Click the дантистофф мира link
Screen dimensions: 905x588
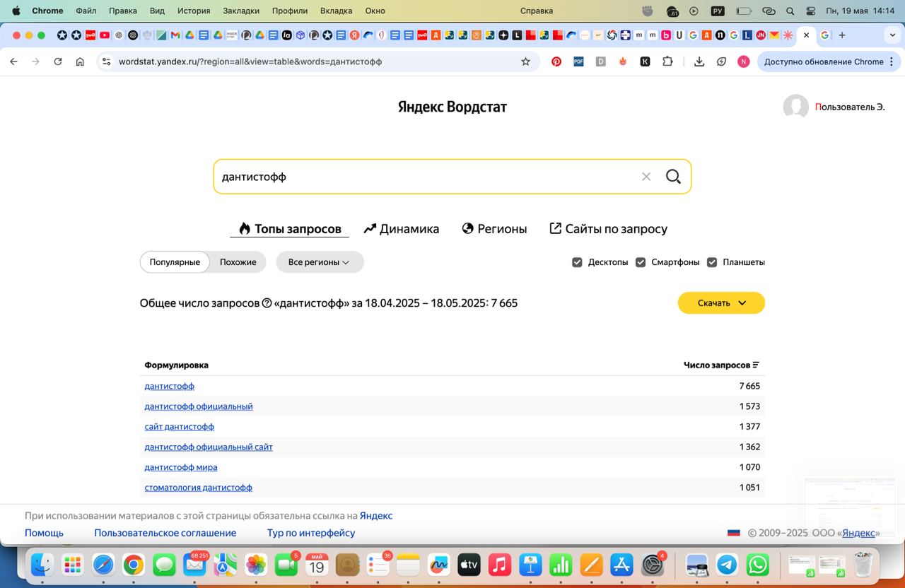pos(181,467)
